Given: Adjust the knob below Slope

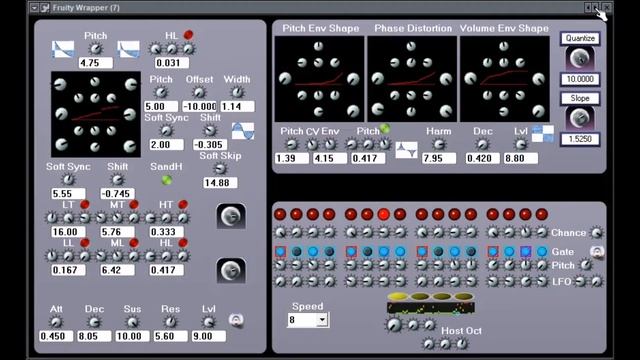Looking at the screenshot, I should [x=580, y=118].
